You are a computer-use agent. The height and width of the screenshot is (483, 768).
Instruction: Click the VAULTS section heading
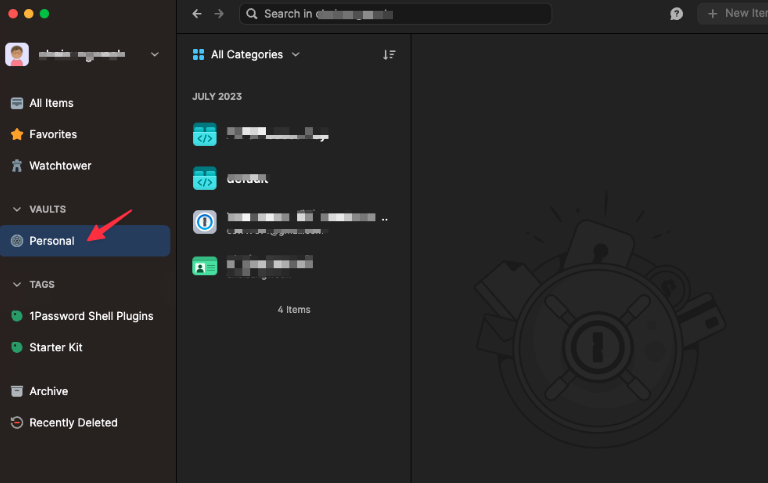pos(48,209)
